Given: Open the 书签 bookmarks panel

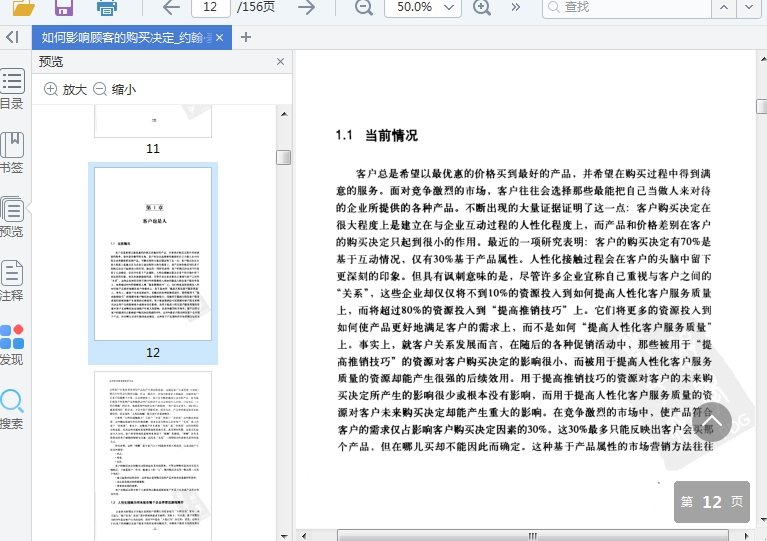Looking at the screenshot, I should point(12,153).
